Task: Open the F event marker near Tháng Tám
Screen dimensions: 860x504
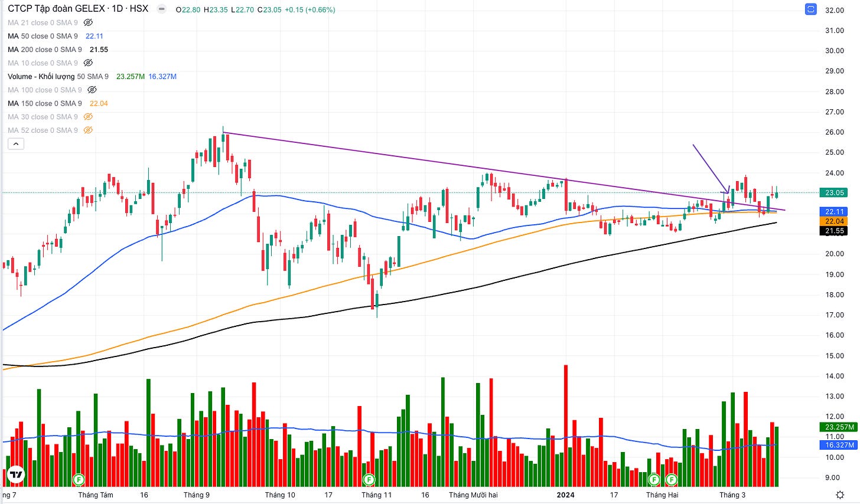Action: (x=78, y=479)
